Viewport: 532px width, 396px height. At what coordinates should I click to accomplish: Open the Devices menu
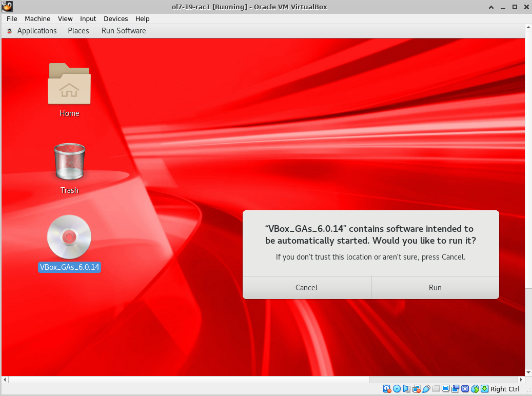[x=116, y=18]
